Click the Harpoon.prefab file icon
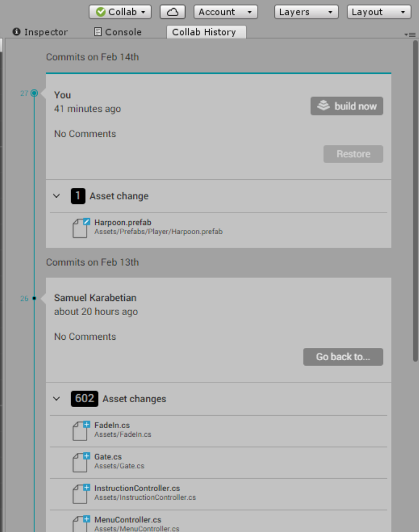Viewport: 419px width, 532px height. click(80, 227)
